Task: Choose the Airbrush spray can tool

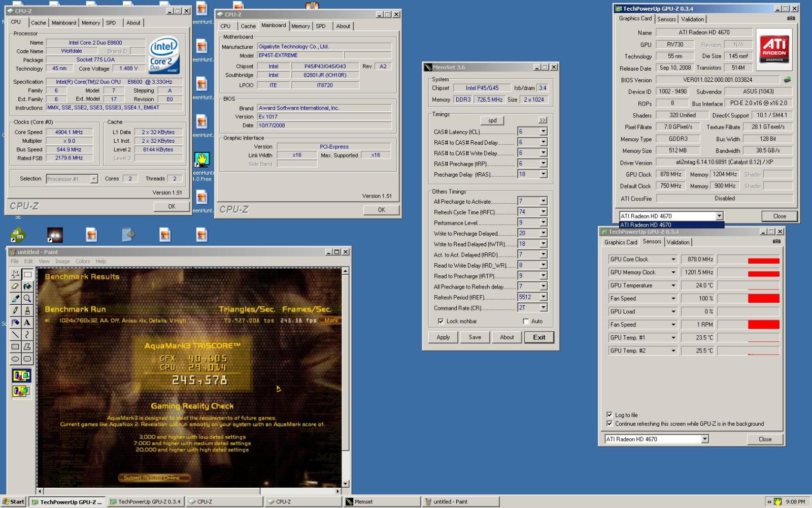Action: pos(15,323)
